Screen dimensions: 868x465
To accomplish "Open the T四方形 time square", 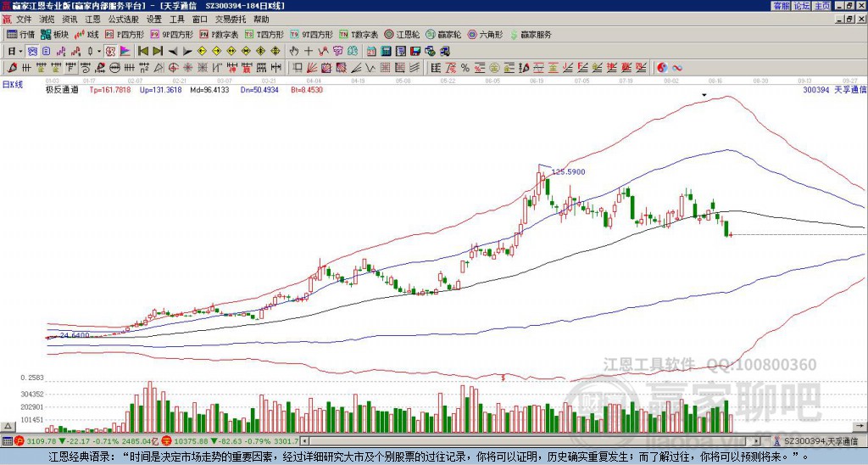I will 264,34.
